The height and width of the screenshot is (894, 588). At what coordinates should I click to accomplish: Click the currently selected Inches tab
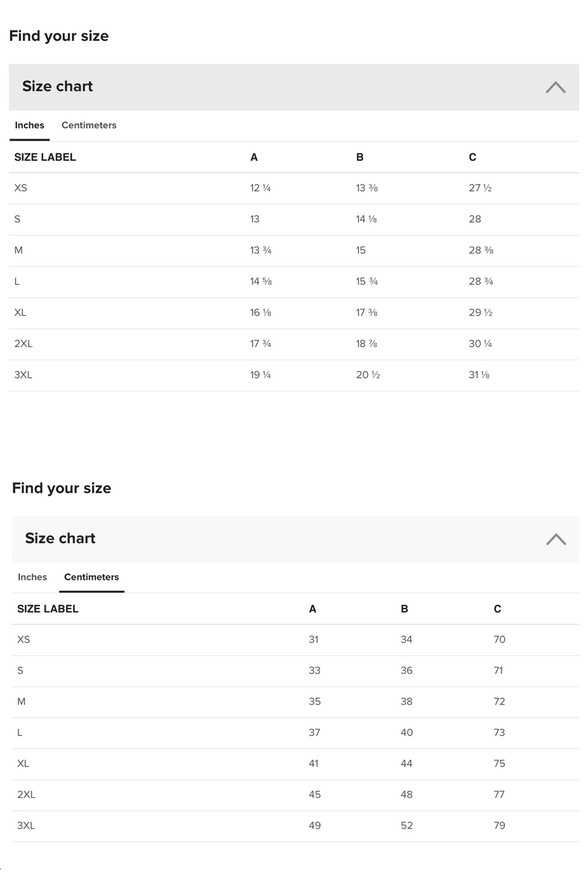pos(29,125)
